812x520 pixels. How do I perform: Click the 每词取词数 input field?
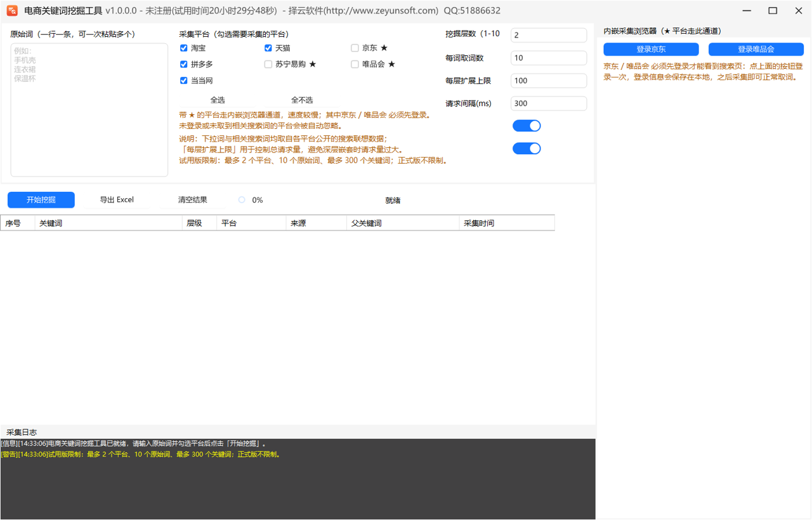[x=549, y=58]
